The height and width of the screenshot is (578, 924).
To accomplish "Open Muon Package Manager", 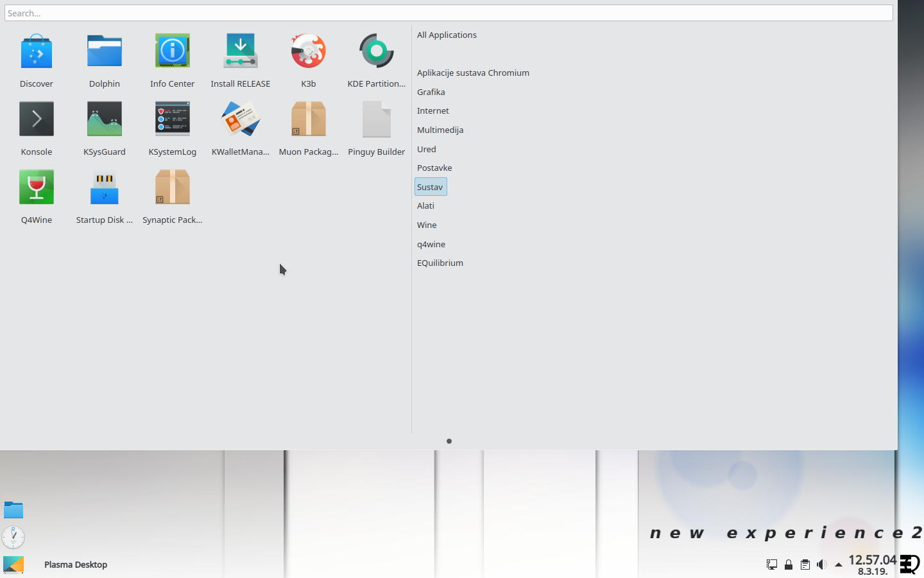I will click(x=309, y=129).
